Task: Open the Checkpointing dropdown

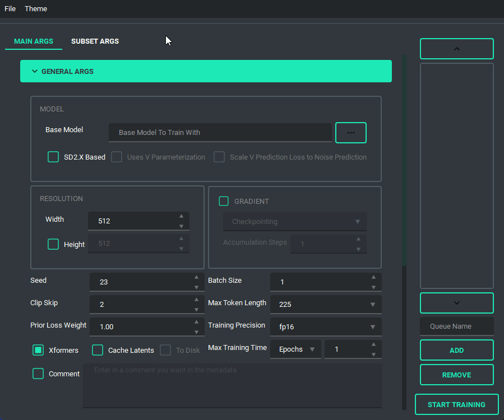Action: click(x=295, y=222)
